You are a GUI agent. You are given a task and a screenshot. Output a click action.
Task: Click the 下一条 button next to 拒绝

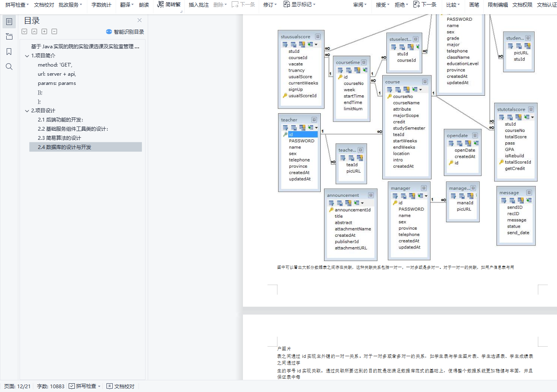425,5
